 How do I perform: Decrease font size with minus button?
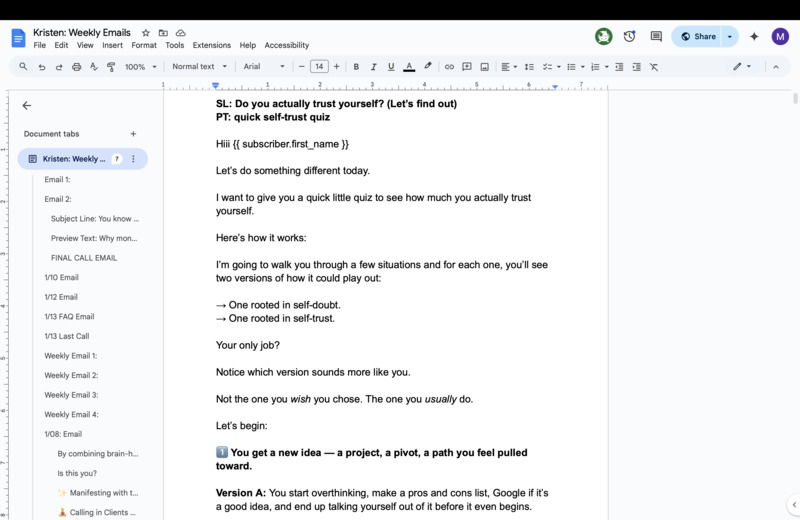302,66
